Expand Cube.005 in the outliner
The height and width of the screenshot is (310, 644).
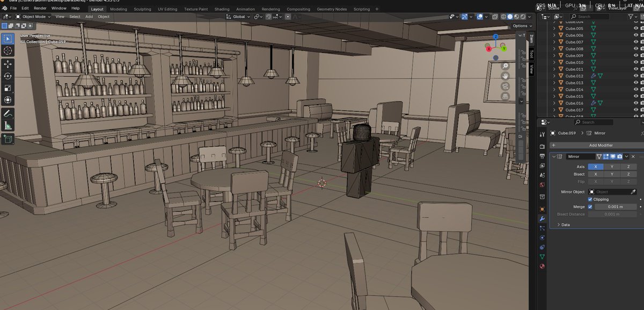click(554, 28)
